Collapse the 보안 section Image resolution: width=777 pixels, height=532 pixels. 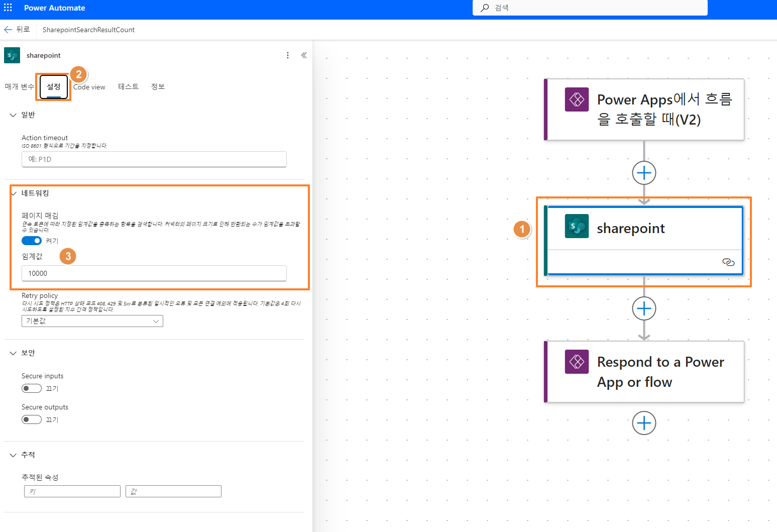(13, 353)
